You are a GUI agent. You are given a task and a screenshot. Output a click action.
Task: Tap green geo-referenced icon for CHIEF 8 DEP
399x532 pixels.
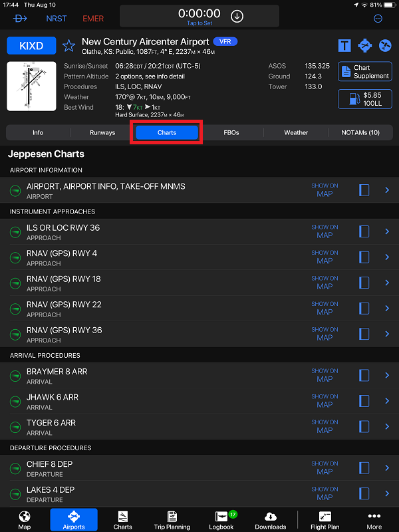pos(15,469)
